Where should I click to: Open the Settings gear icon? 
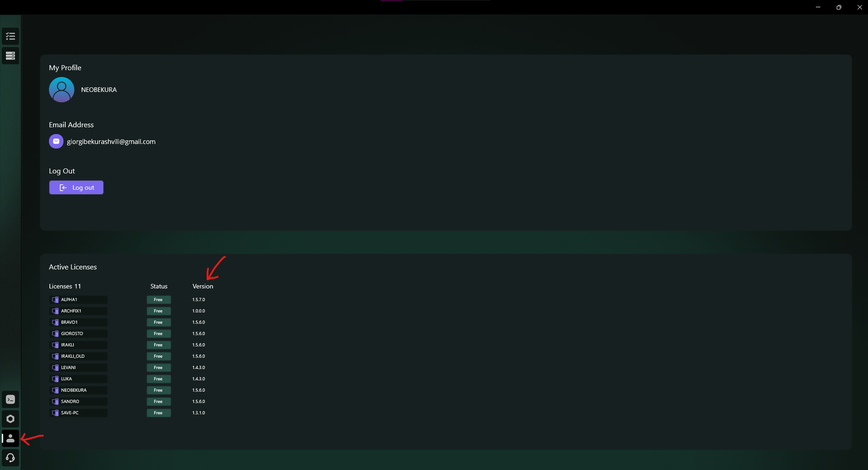pos(10,419)
